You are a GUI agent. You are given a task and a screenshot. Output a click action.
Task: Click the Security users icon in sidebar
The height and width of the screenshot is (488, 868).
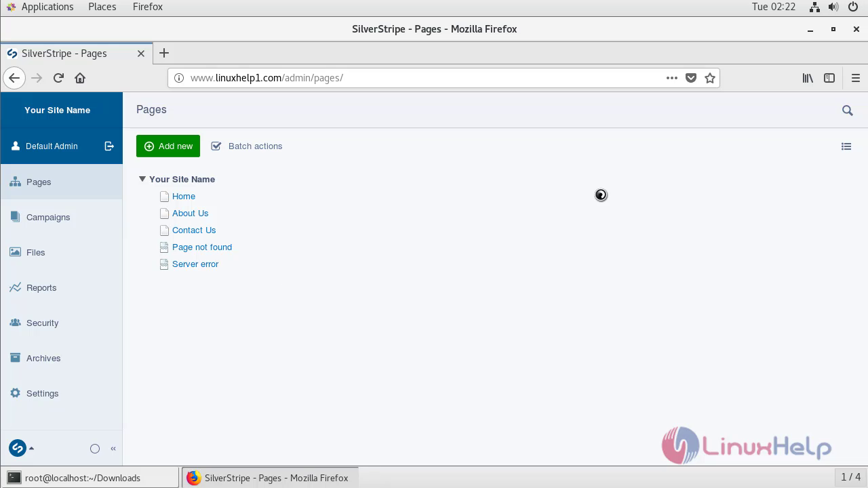click(15, 323)
